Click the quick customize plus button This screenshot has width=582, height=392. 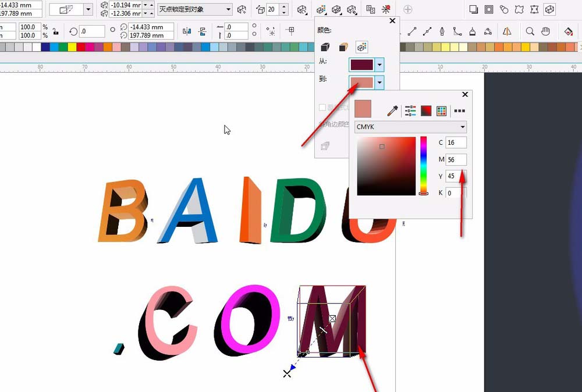pos(408,10)
